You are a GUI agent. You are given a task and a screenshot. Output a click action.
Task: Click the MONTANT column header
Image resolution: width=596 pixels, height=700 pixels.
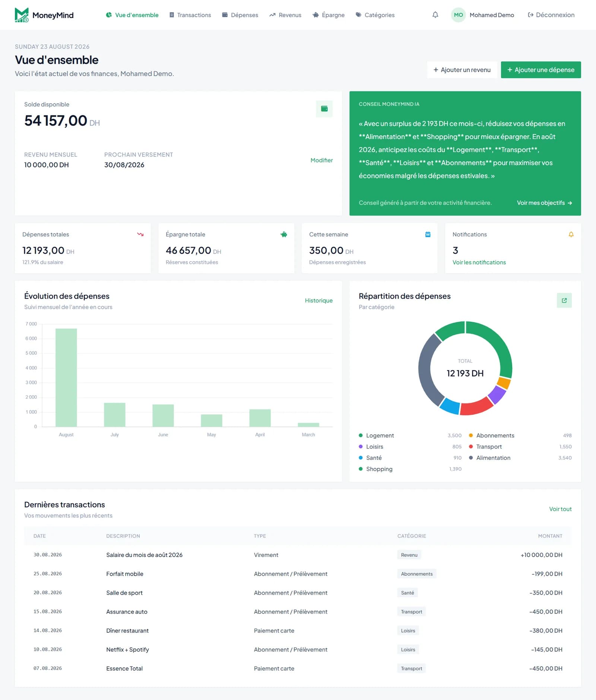550,536
